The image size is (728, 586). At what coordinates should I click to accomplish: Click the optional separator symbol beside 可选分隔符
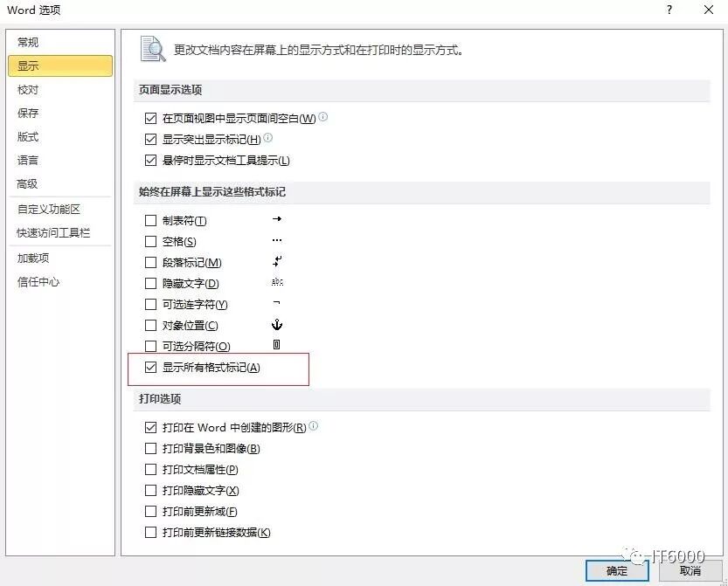pyautogui.click(x=277, y=345)
